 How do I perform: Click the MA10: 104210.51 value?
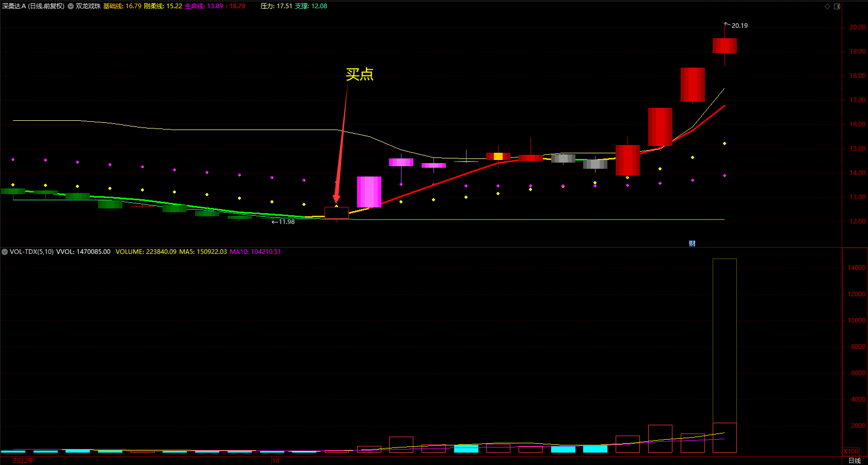point(255,252)
